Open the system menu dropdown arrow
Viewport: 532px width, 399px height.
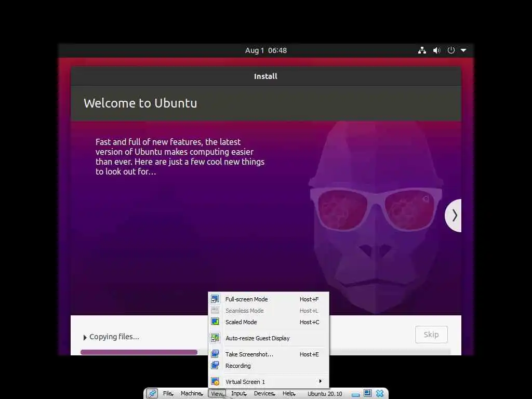pos(463,50)
